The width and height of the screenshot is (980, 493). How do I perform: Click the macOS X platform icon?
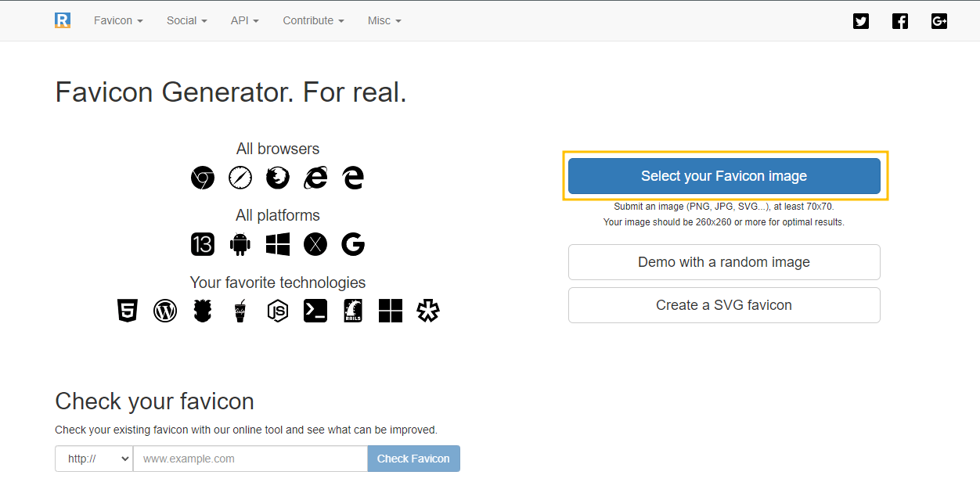(x=315, y=244)
